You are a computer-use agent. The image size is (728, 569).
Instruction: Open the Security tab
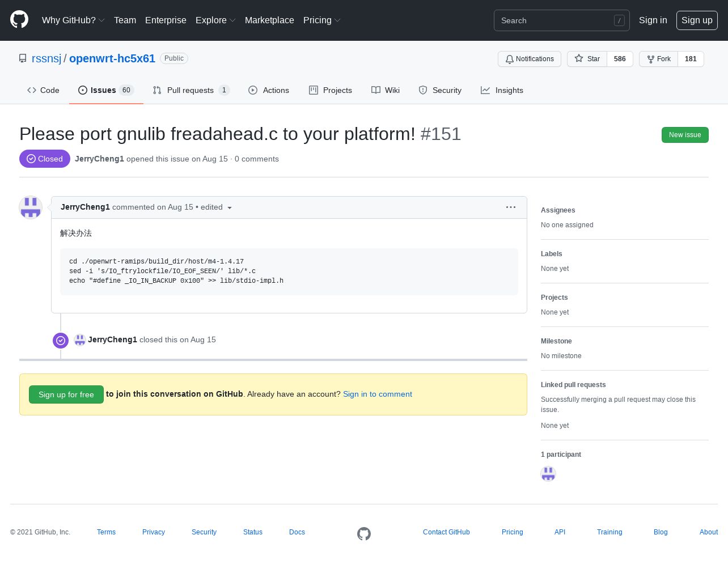(x=440, y=90)
